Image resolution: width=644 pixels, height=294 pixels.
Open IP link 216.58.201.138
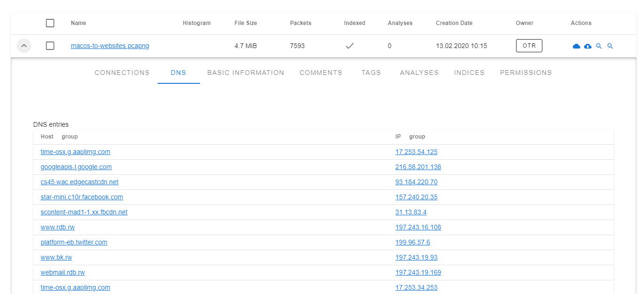pyautogui.click(x=418, y=167)
